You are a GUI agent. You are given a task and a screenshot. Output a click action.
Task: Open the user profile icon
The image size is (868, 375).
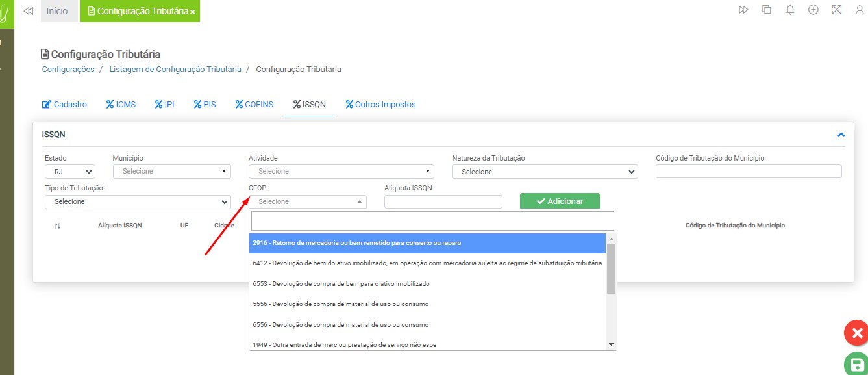[860, 10]
